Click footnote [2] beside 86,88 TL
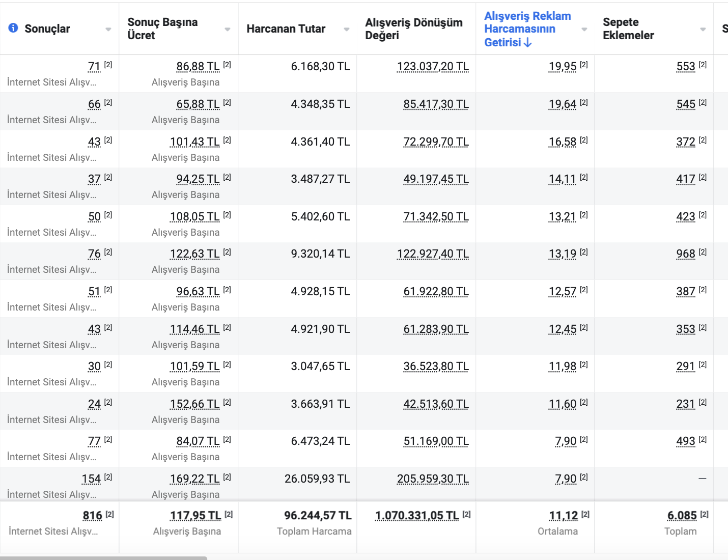The height and width of the screenshot is (560, 728). (227, 65)
